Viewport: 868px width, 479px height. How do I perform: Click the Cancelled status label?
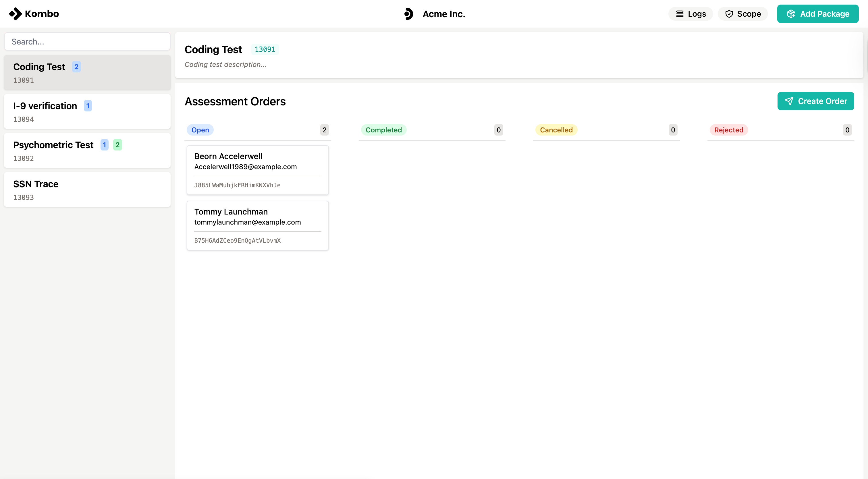click(556, 130)
